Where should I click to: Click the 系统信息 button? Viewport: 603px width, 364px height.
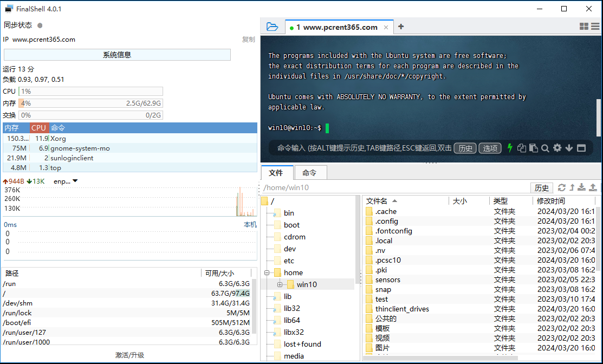117,55
